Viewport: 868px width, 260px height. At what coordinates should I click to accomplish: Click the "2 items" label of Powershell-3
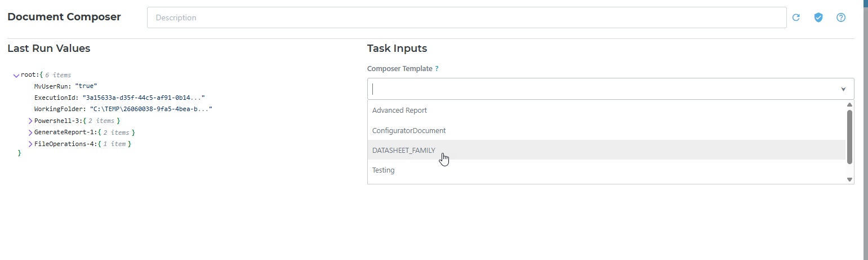101,121
